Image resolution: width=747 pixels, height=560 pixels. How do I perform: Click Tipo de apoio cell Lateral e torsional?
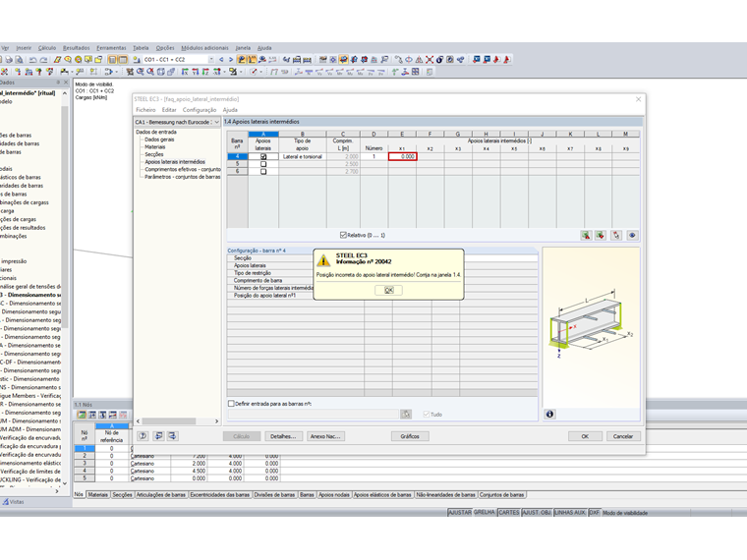303,156
